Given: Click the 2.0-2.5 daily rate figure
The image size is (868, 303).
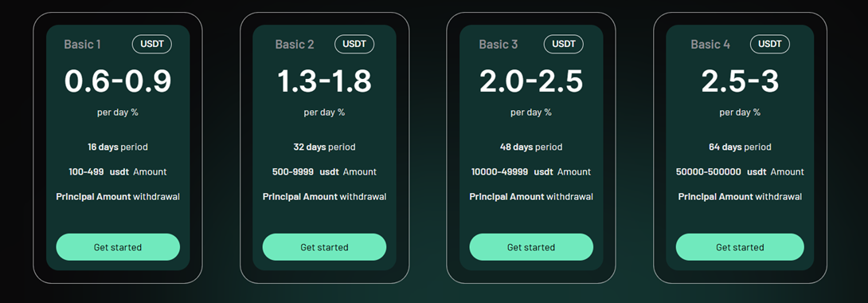Looking at the screenshot, I should click(x=531, y=81).
